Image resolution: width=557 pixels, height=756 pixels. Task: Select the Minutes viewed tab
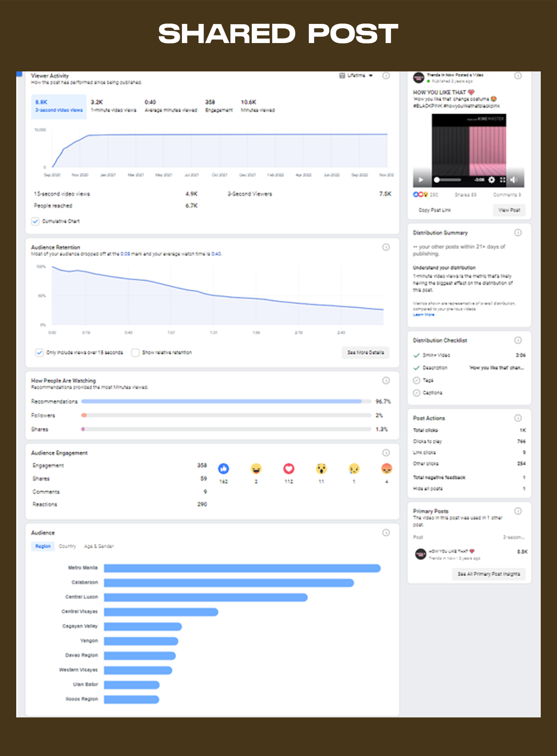coord(258,106)
